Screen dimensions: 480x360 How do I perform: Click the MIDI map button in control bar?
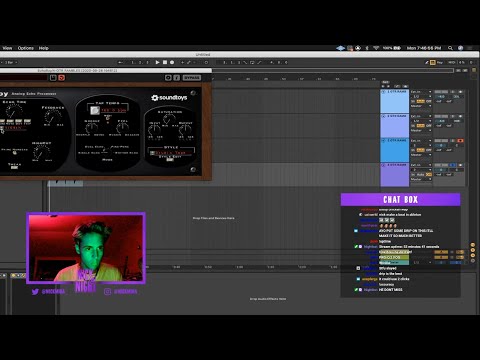tap(452, 62)
